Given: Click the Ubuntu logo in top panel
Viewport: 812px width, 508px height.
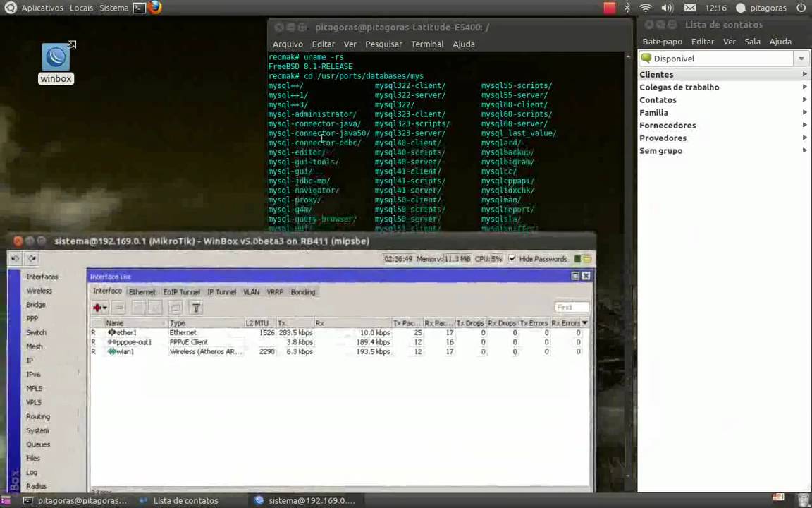Looking at the screenshot, I should point(11,8).
